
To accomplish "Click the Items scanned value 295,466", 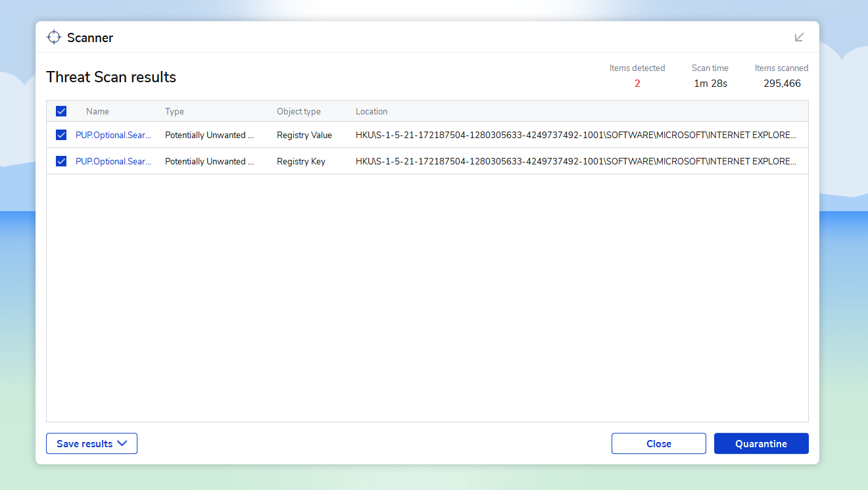I will [782, 84].
